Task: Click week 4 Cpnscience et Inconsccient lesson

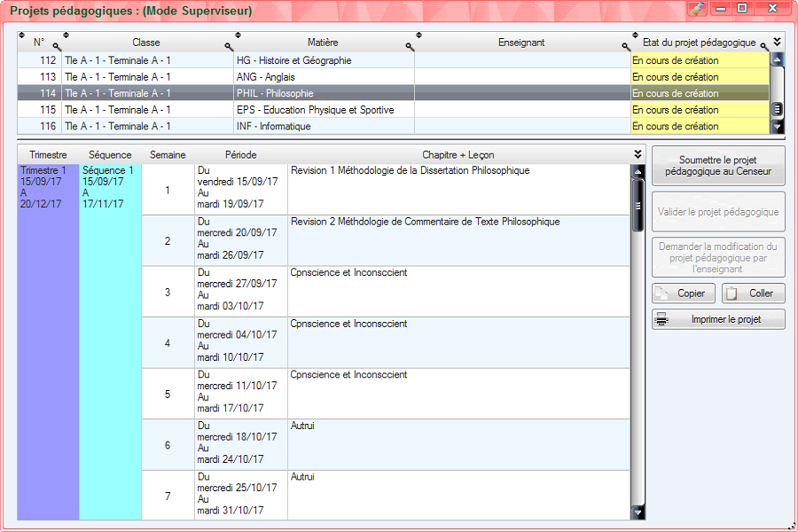Action: (458, 342)
